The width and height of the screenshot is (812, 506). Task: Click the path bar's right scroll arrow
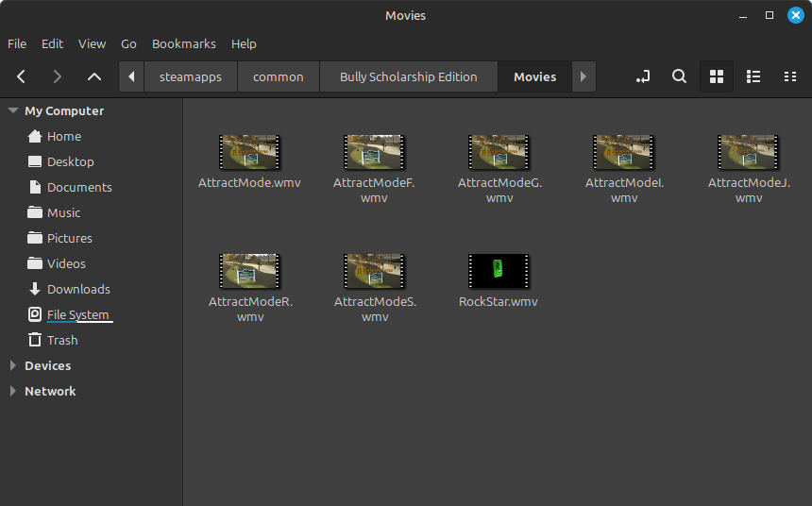(x=584, y=76)
